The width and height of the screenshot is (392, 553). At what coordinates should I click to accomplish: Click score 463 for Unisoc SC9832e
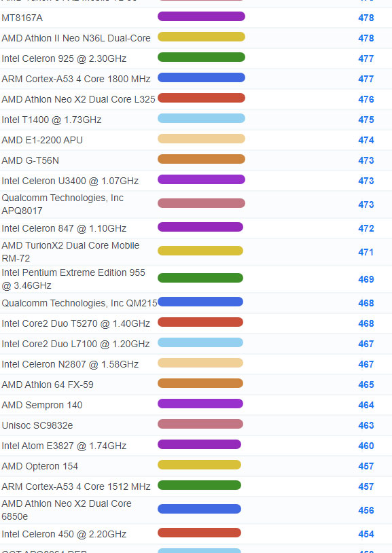click(366, 425)
